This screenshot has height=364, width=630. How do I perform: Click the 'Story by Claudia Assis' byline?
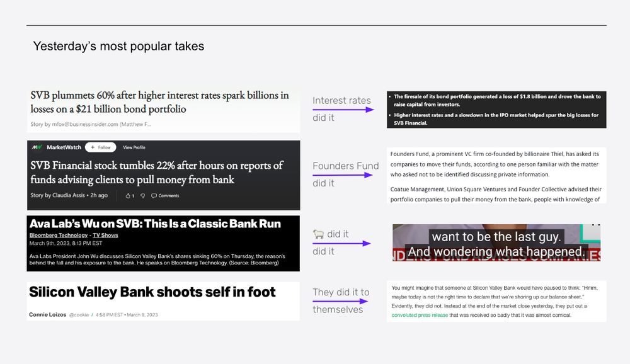(x=69, y=195)
